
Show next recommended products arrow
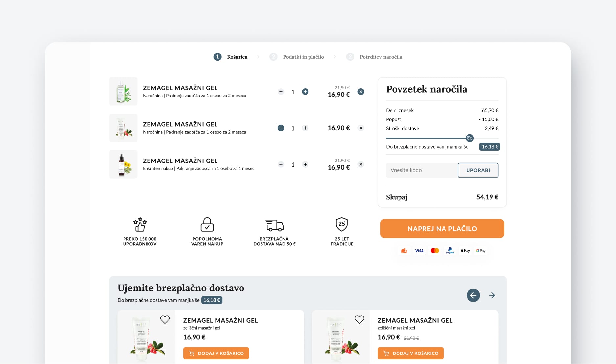492,295
